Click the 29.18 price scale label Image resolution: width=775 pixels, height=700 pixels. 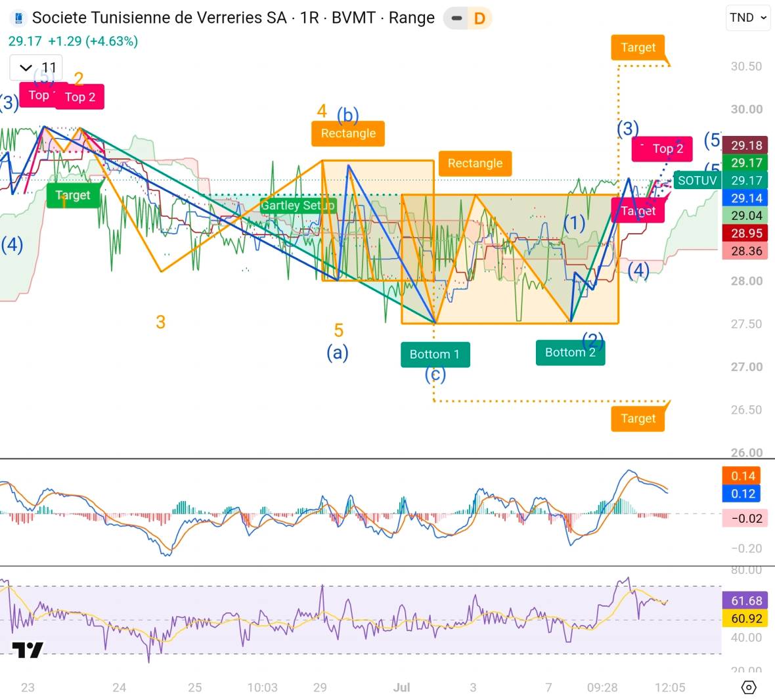click(746, 145)
